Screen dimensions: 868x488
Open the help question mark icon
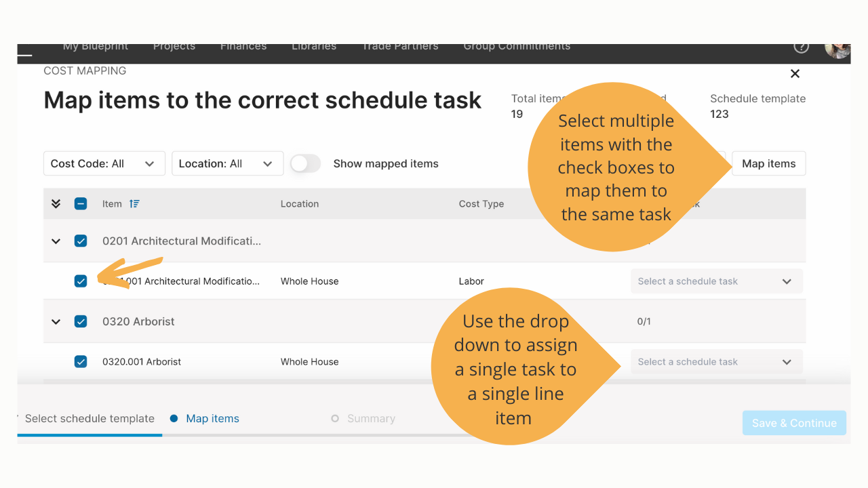[x=801, y=47]
